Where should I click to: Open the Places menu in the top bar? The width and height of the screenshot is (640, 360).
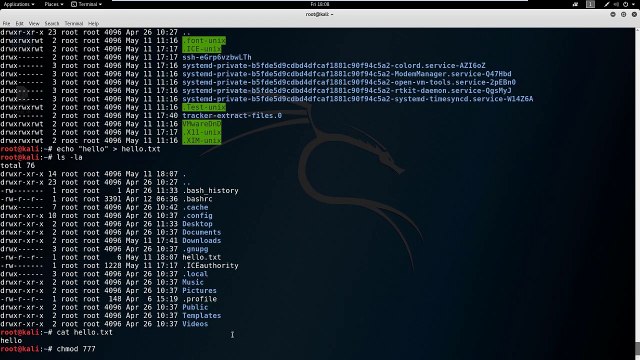coord(53,4)
